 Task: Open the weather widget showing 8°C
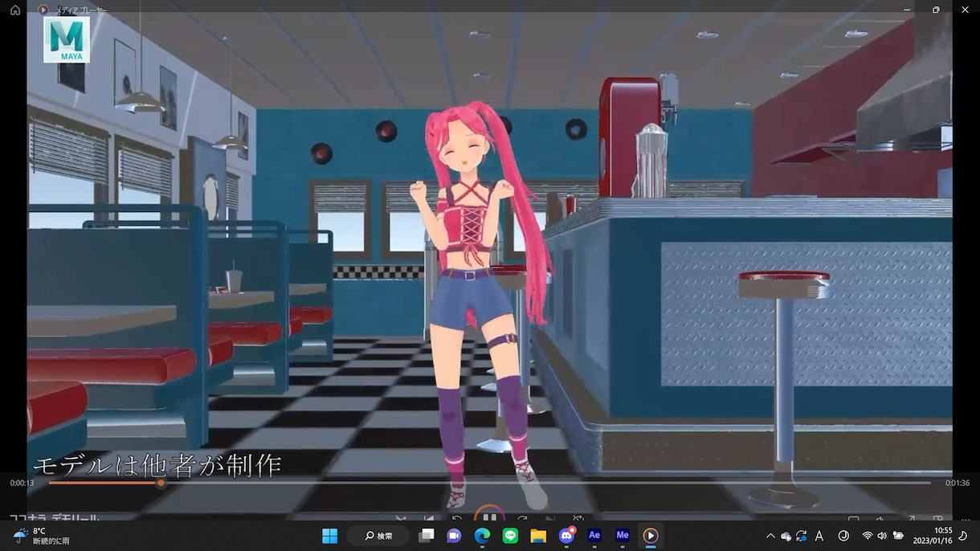click(42, 536)
